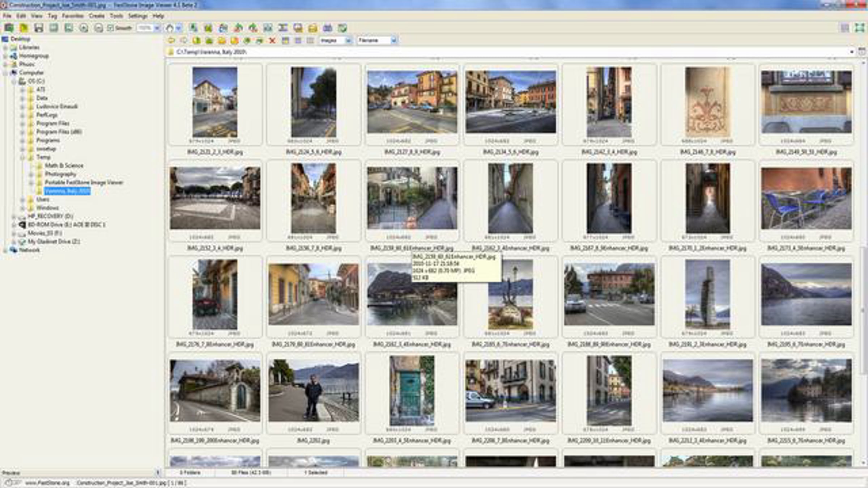Collapse the Temp folder in the tree
The image size is (868, 488).
22,157
